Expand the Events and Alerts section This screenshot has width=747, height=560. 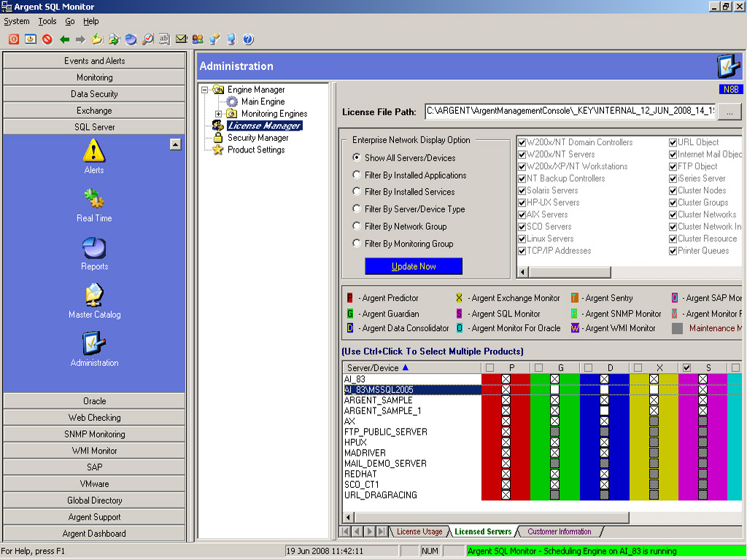[x=94, y=61]
